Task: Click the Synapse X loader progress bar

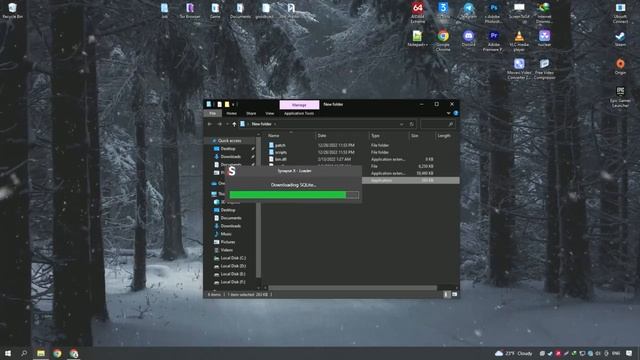Action: pos(294,195)
